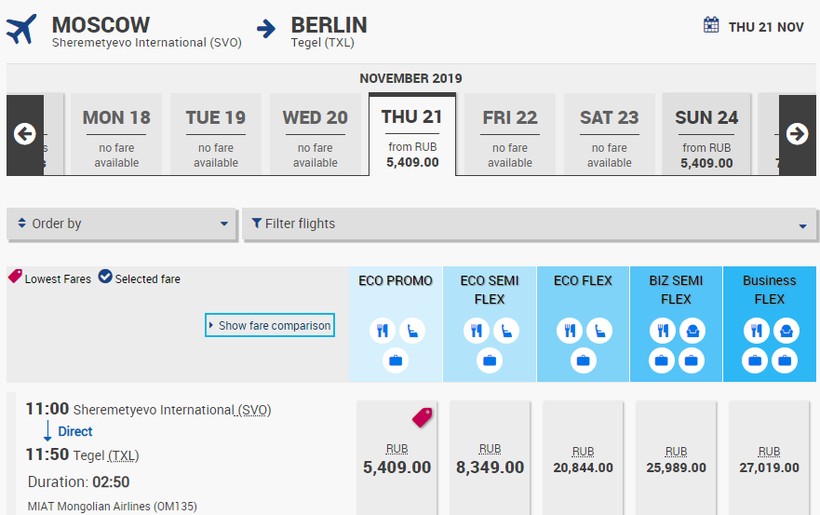Pick the BIZ SEMI FLEX fare RUB 25,989.00
The image size is (820, 515).
[x=676, y=459]
